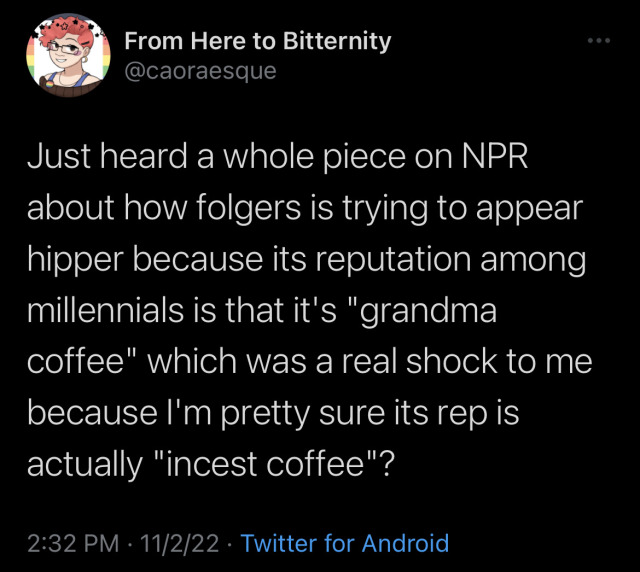Open "From Here to Bitternity" display name
This screenshot has width=640, height=572.
point(258,41)
